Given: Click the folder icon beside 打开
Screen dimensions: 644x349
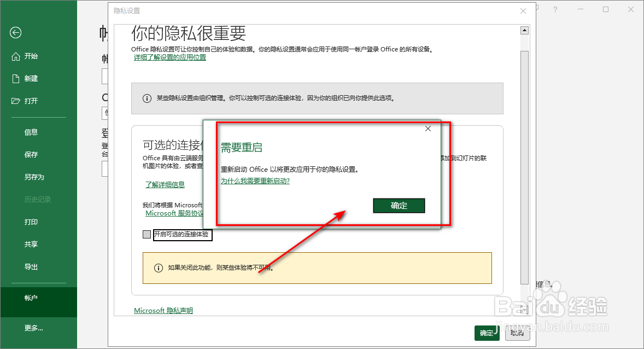Looking at the screenshot, I should (x=16, y=101).
